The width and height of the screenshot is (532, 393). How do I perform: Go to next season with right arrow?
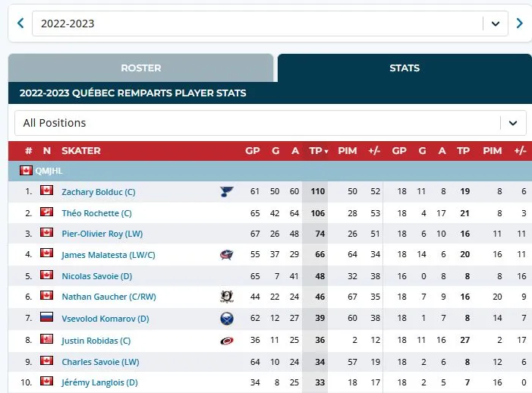pyautogui.click(x=519, y=24)
